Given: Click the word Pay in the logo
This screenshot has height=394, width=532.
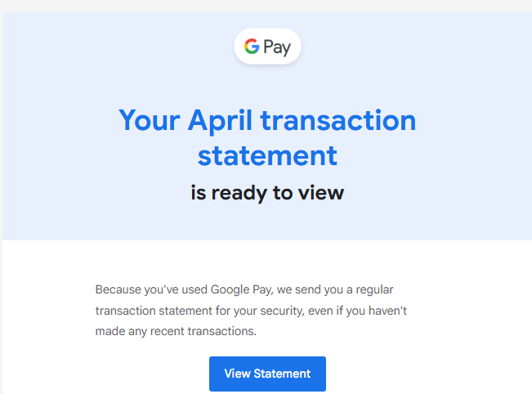Looking at the screenshot, I should tap(277, 47).
